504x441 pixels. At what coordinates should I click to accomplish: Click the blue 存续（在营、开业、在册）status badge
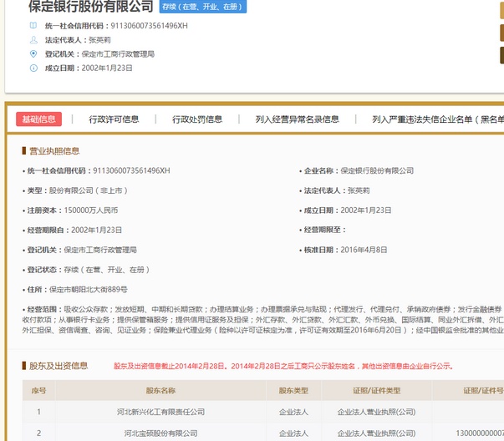pyautogui.click(x=203, y=7)
